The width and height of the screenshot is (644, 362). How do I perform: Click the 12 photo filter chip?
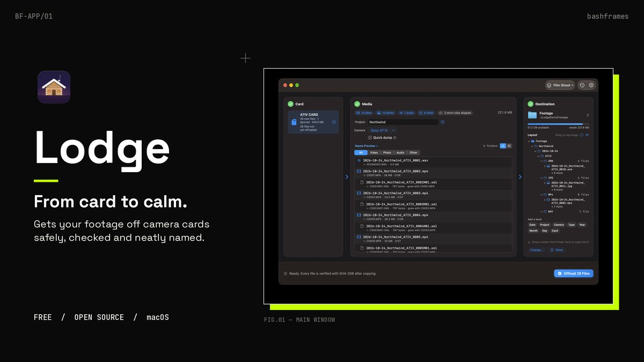(385, 113)
